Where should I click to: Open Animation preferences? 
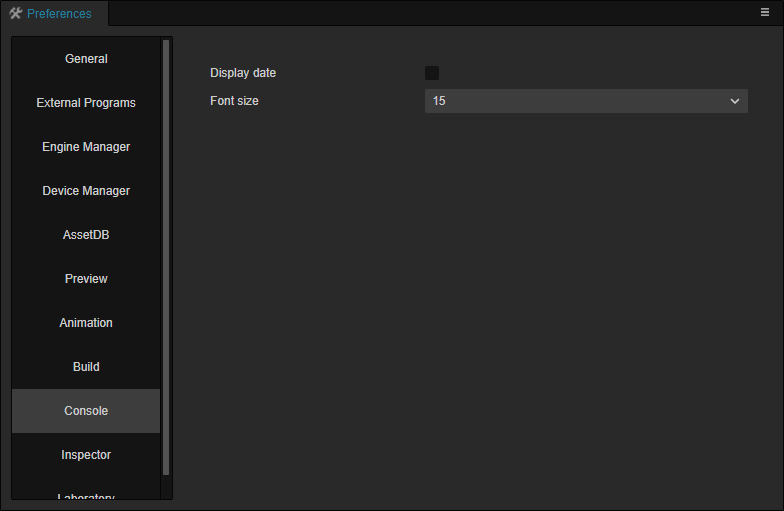pyautogui.click(x=86, y=323)
